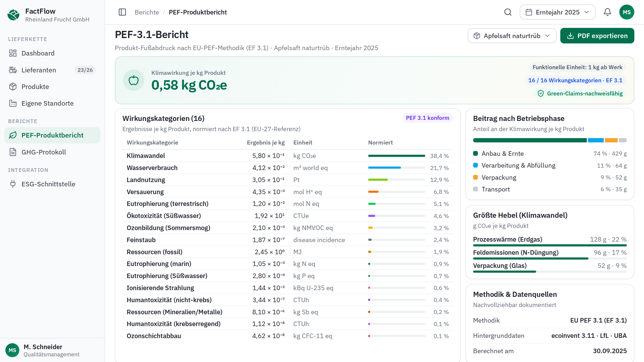The height and width of the screenshot is (362, 644).
Task: Click the Anbau & Ernte green legend dot
Action: point(475,153)
